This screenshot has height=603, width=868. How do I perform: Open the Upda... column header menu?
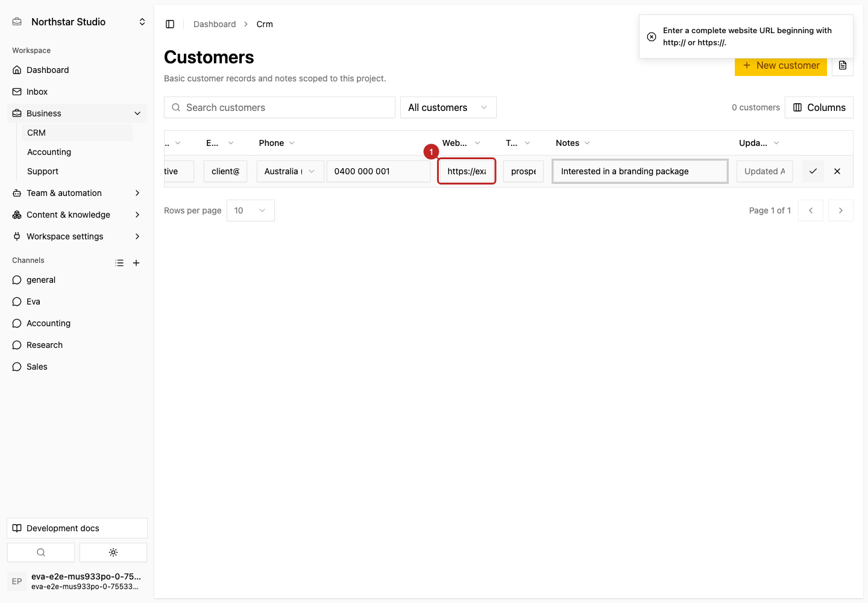coord(759,143)
